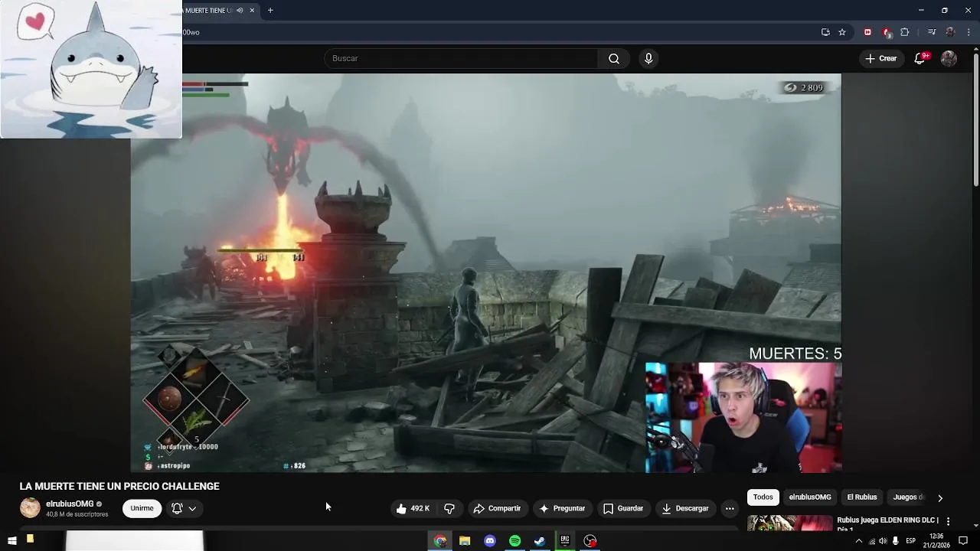Open the yellow sticky note taskbar icon
The width and height of the screenshot is (980, 551).
[x=30, y=540]
